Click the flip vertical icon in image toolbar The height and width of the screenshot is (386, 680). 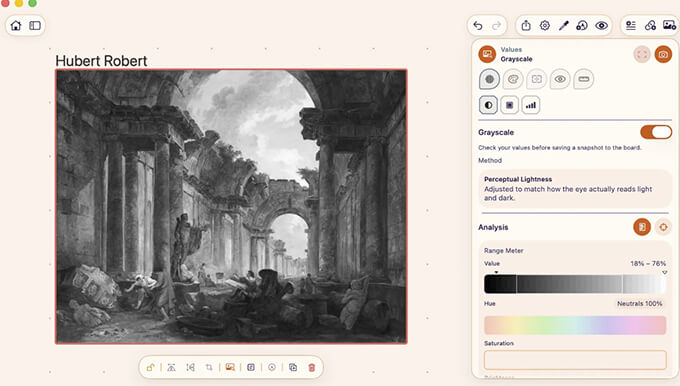171,367
